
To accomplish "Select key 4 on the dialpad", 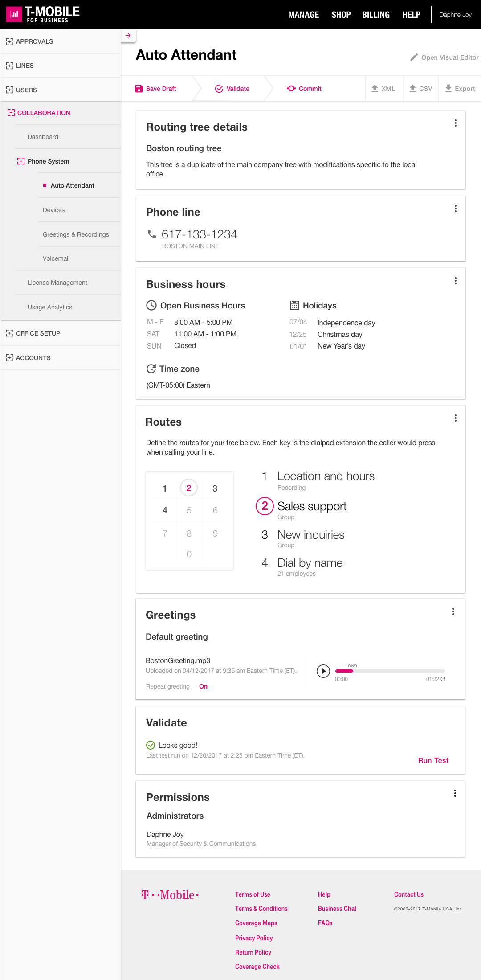I will click(x=165, y=510).
